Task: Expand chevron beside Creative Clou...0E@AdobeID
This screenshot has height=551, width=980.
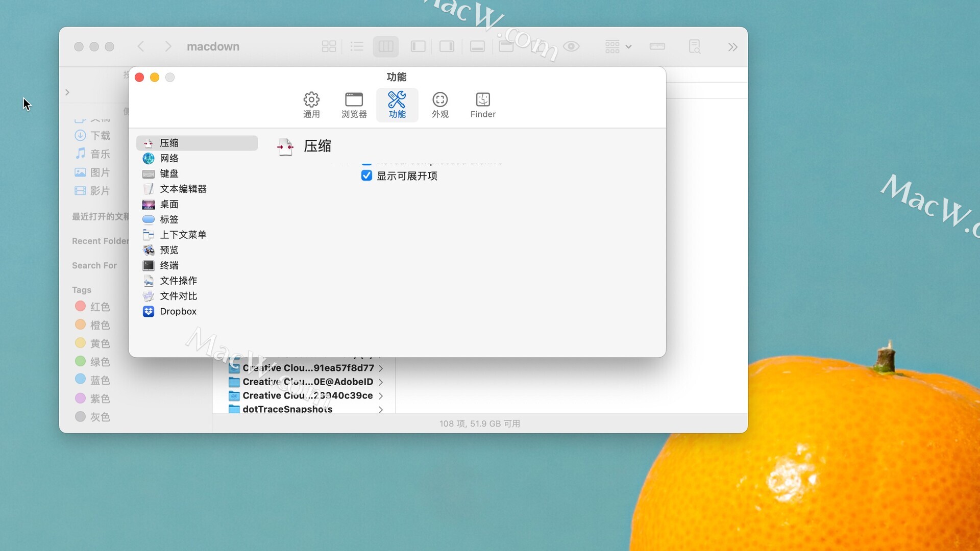Action: [381, 382]
